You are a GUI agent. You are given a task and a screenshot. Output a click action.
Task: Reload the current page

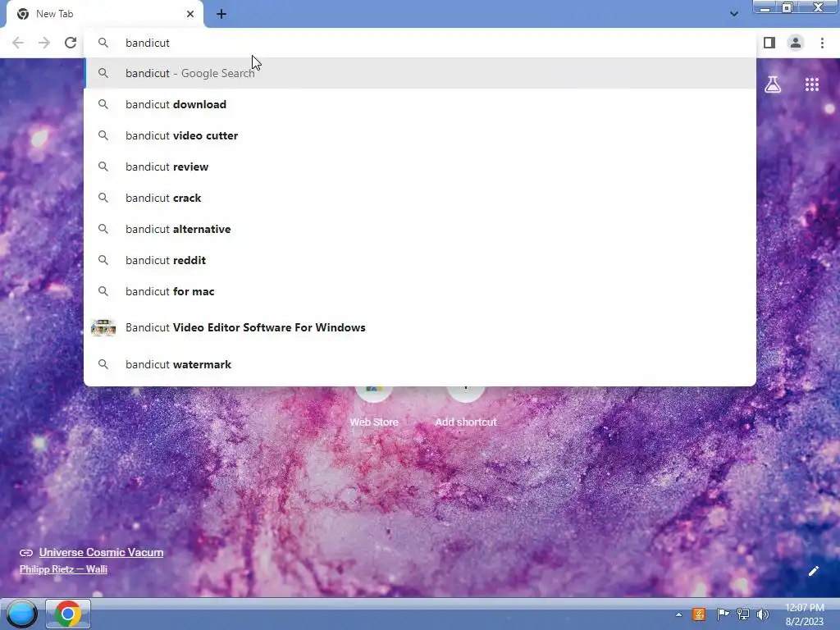[x=71, y=43]
